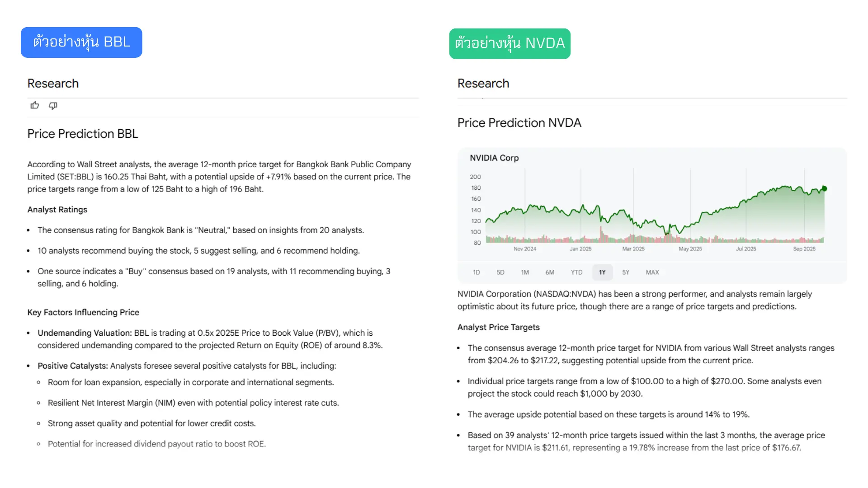Click the Sep 2025 axis label
The width and height of the screenshot is (868, 488).
[804, 249]
